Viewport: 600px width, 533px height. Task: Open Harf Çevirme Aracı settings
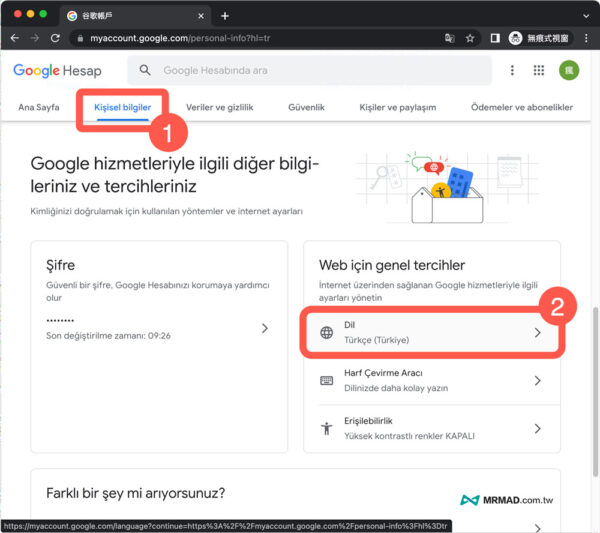tap(432, 381)
